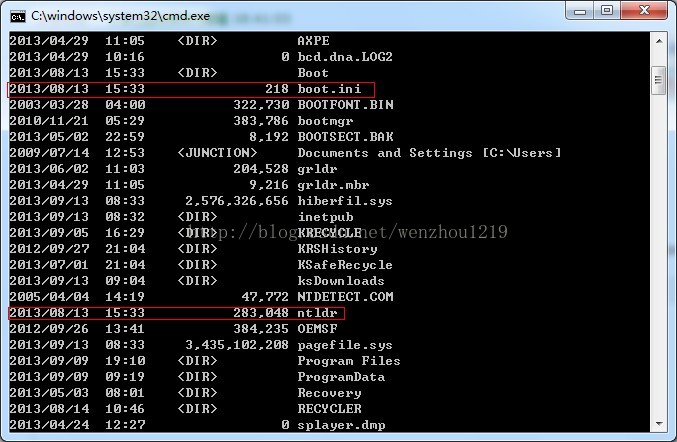Click the size 2,576,326,656 of hiberfil.sys
The image size is (677, 442).
pos(237,201)
